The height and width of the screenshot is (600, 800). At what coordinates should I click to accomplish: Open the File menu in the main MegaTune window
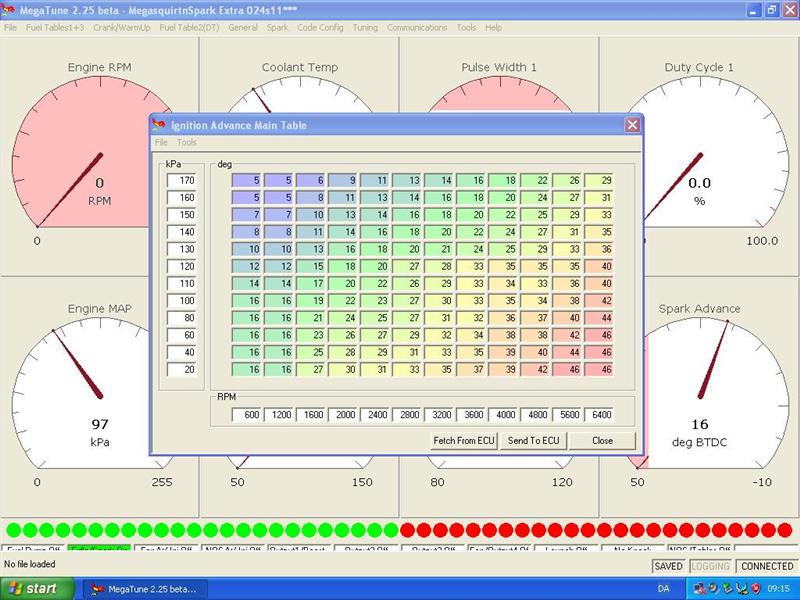click(11, 28)
